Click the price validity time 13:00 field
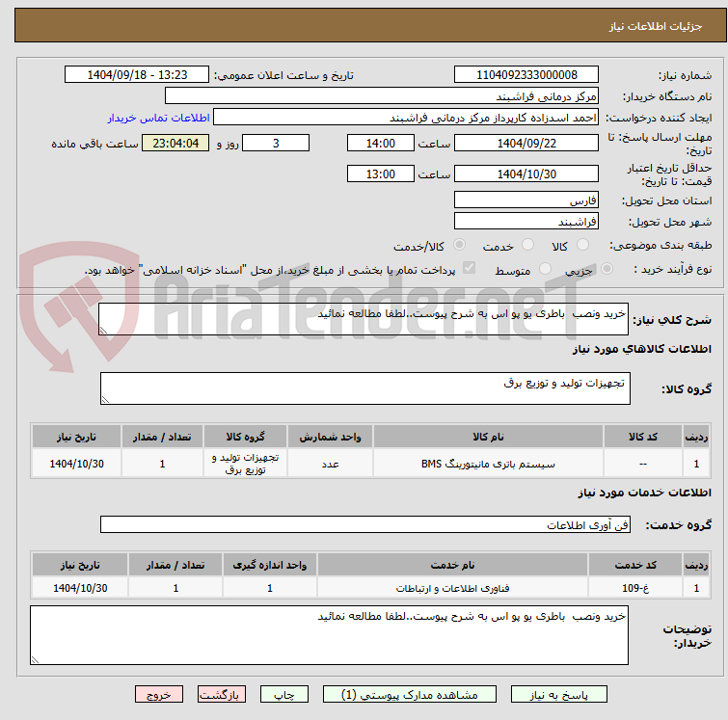728x720 pixels. click(x=381, y=174)
